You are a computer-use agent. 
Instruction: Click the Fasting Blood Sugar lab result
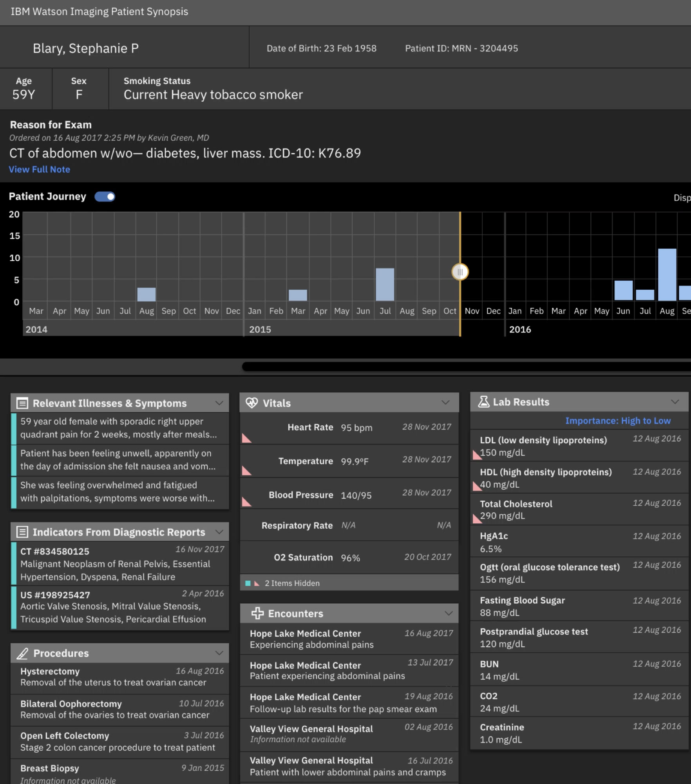coord(579,606)
